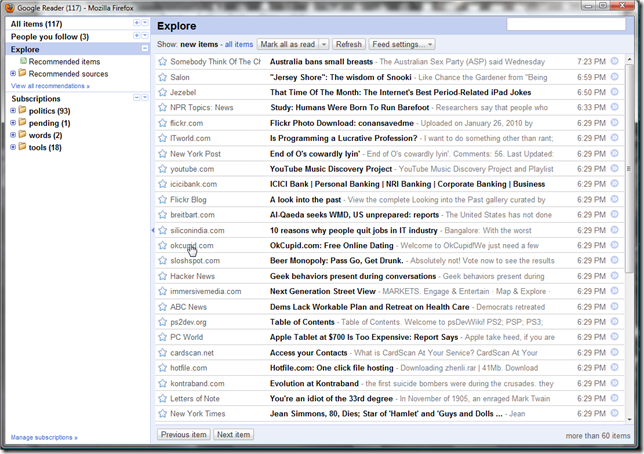Expand the pending folder
Image resolution: width=644 pixels, height=454 pixels.
(13, 123)
